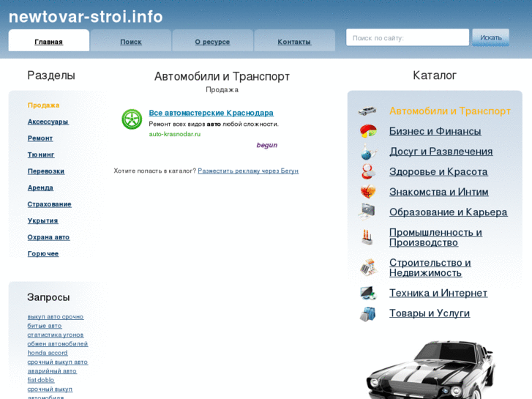Click the icon beside Здоровье и Красота
This screenshot has width=532, height=399.
tap(368, 172)
